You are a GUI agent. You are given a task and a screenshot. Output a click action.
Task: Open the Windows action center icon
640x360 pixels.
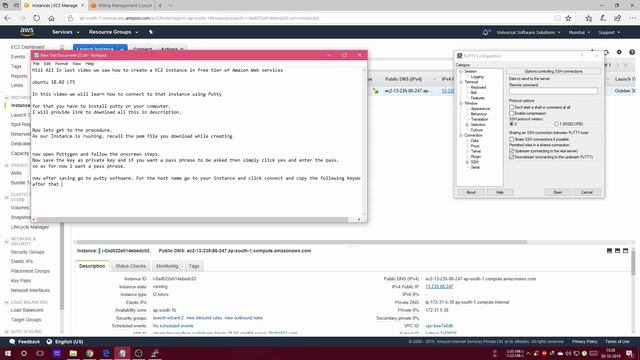tap(629, 353)
